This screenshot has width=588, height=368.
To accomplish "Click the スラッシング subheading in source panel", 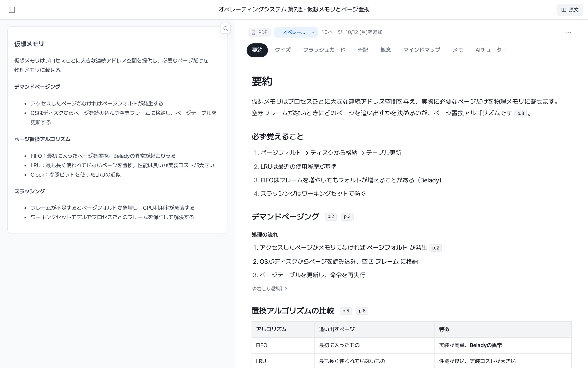I will click(30, 191).
